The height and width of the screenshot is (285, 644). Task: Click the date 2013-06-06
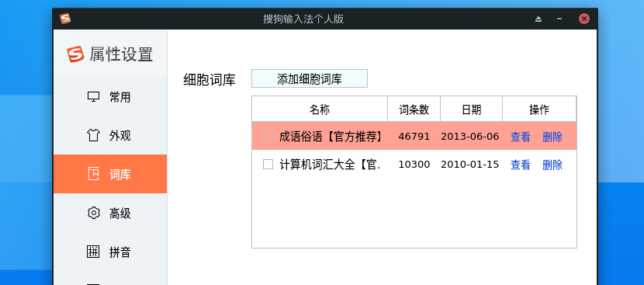pos(470,137)
